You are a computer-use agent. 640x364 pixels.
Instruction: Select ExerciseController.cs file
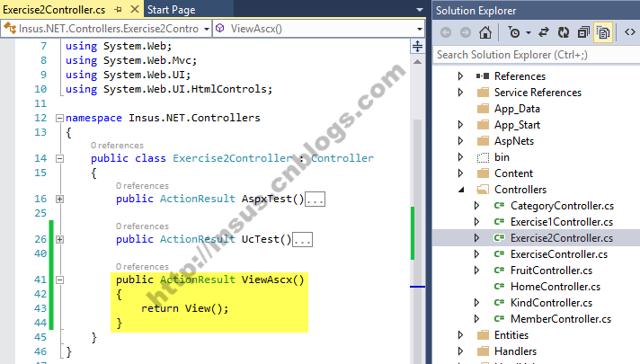click(559, 254)
